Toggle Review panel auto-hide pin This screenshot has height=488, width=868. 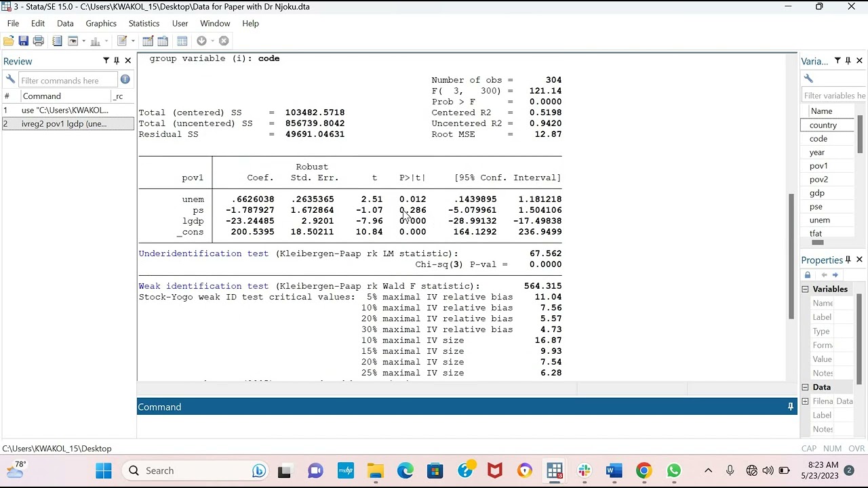[117, 61]
